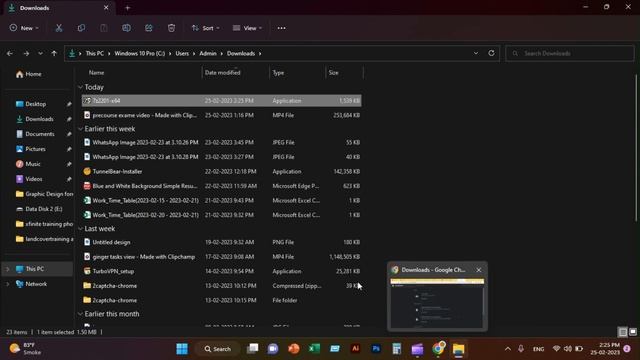Open the See more ellipsis menu
The width and height of the screenshot is (640, 360).
[x=281, y=28]
